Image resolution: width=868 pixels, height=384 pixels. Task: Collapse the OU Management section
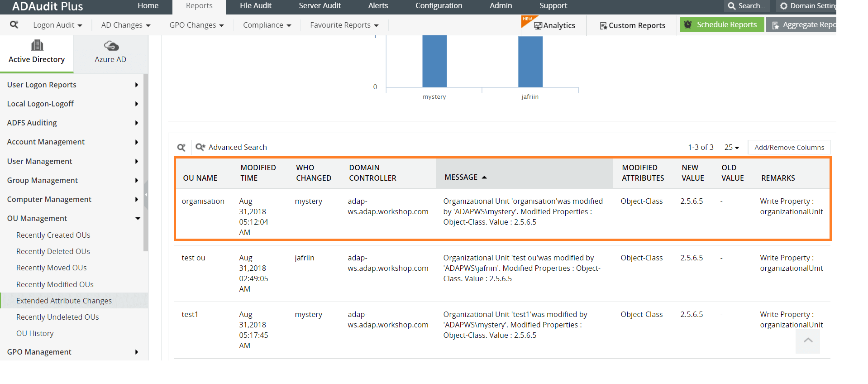coord(138,218)
